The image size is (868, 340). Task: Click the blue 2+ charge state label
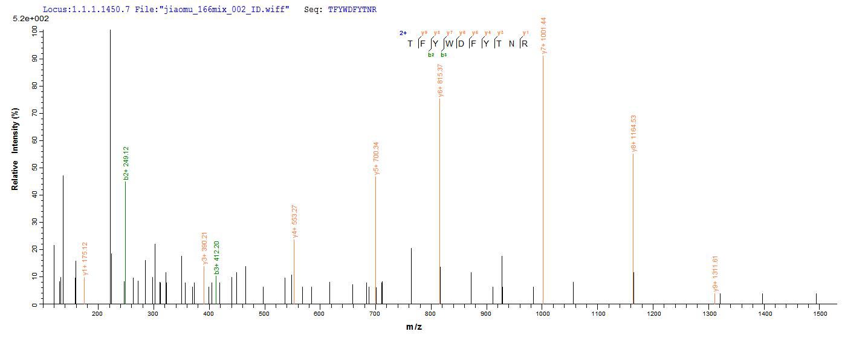[x=403, y=33]
